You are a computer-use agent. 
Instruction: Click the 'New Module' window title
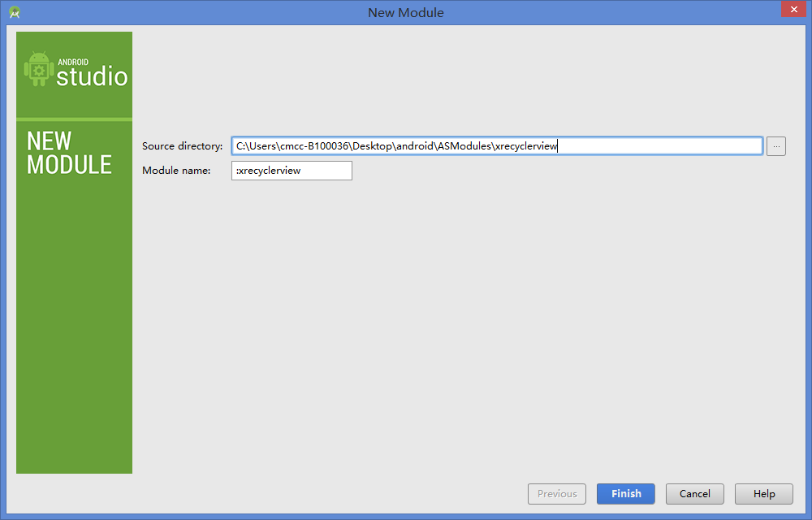pos(405,12)
